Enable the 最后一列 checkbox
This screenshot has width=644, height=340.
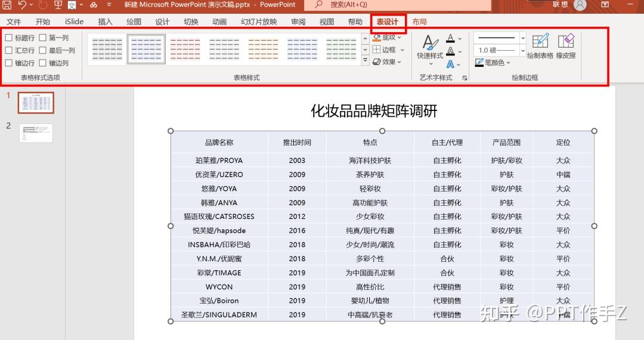click(43, 51)
